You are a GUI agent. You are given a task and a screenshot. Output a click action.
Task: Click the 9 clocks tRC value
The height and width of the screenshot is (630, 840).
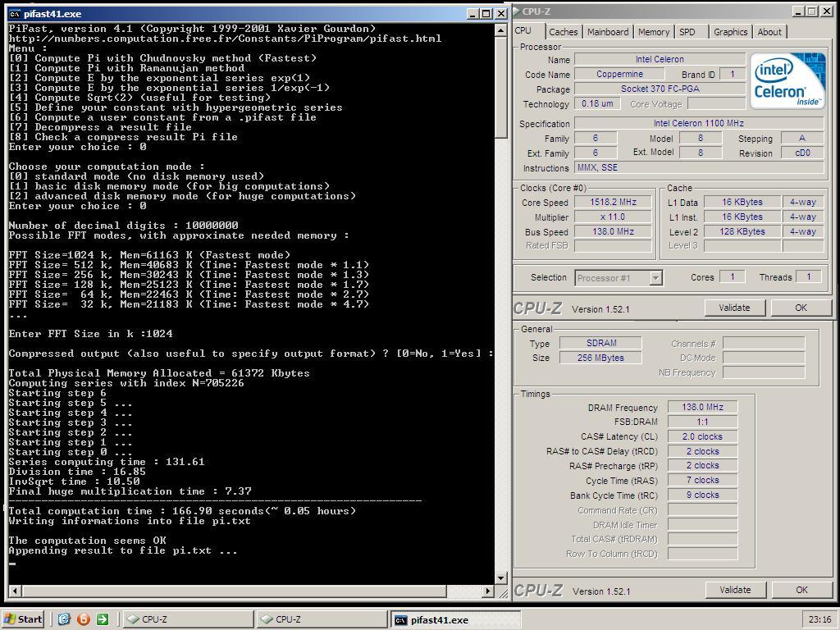702,495
